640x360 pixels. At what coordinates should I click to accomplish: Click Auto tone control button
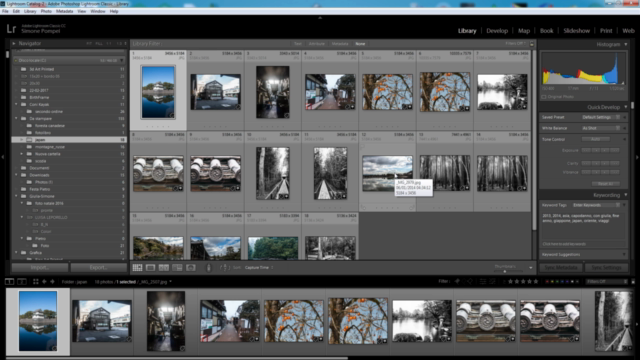click(x=596, y=139)
